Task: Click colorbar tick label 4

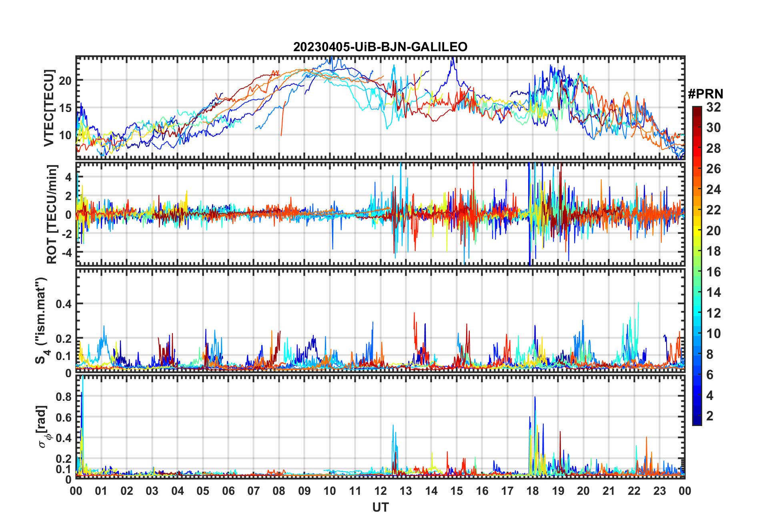Action: (x=710, y=396)
